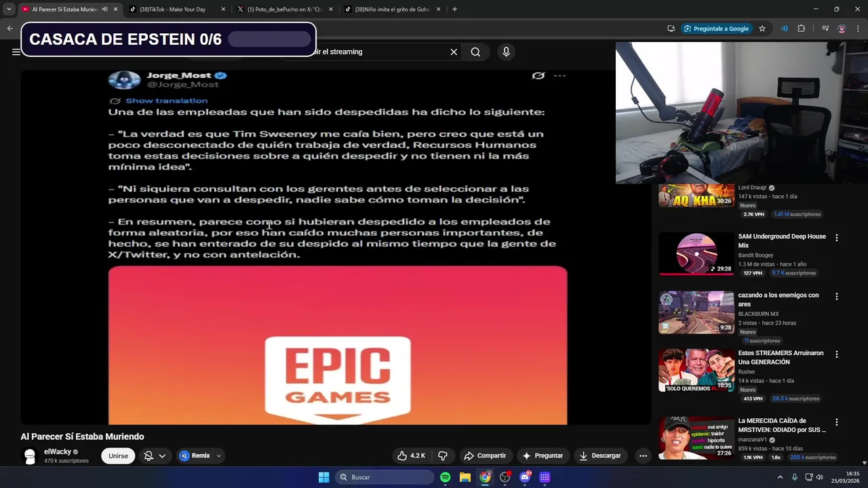Open the 5AM Underground Deep House Mix thumbnail
The height and width of the screenshot is (488, 868).
696,253
